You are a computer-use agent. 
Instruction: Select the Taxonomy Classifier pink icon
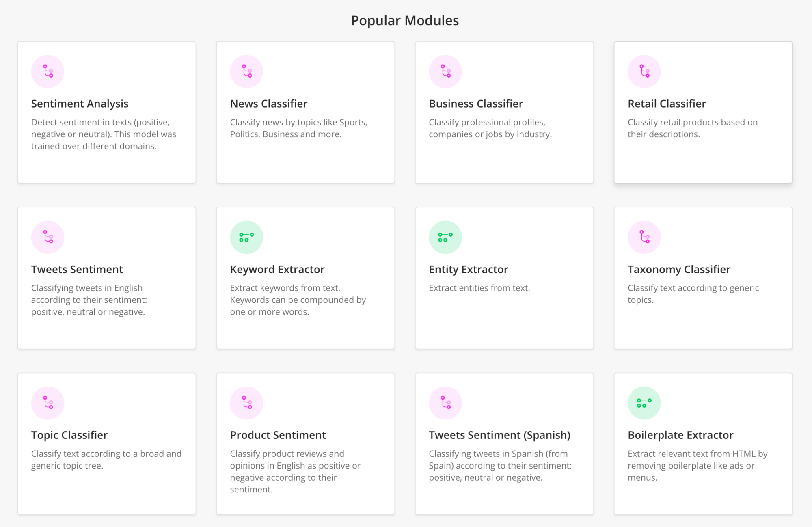(x=644, y=237)
